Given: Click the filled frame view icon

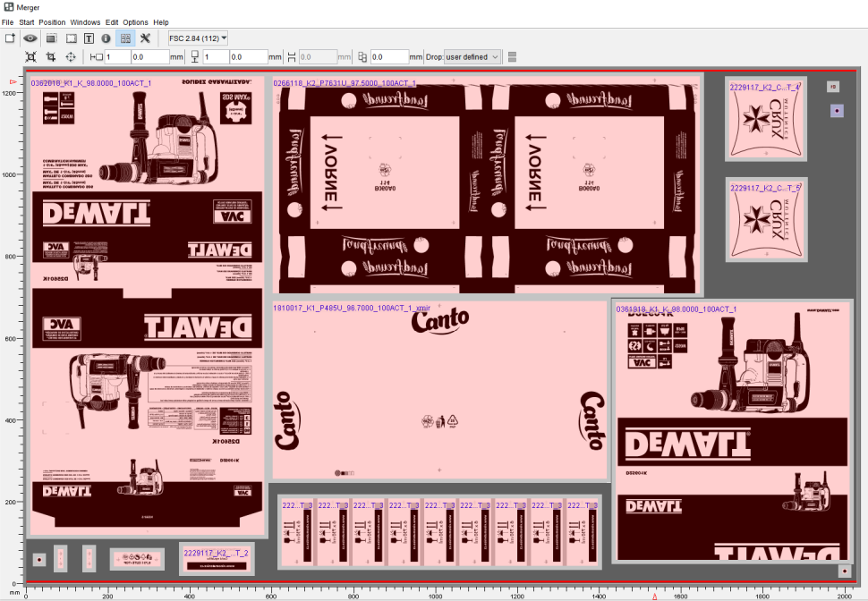Looking at the screenshot, I should [52, 38].
